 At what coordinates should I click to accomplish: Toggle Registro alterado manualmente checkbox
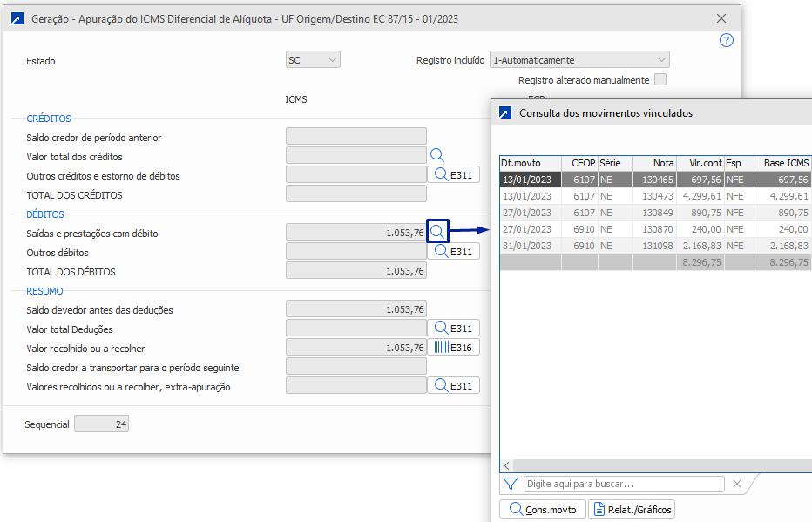pyautogui.click(x=660, y=80)
